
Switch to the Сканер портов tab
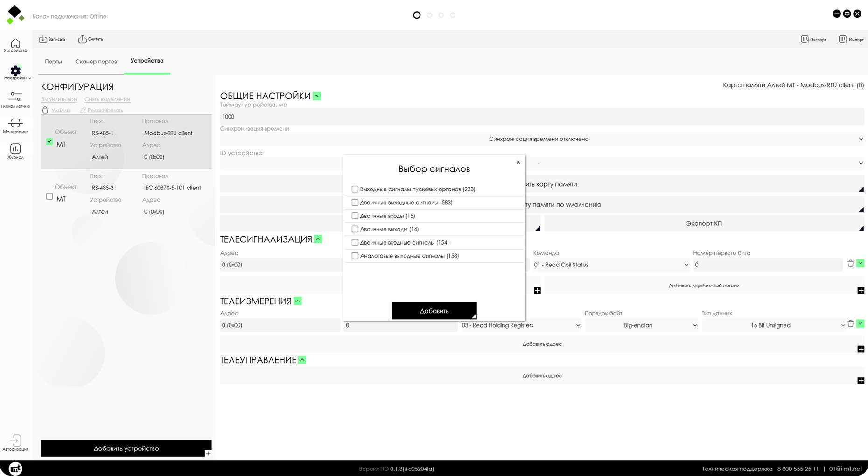pos(96,62)
